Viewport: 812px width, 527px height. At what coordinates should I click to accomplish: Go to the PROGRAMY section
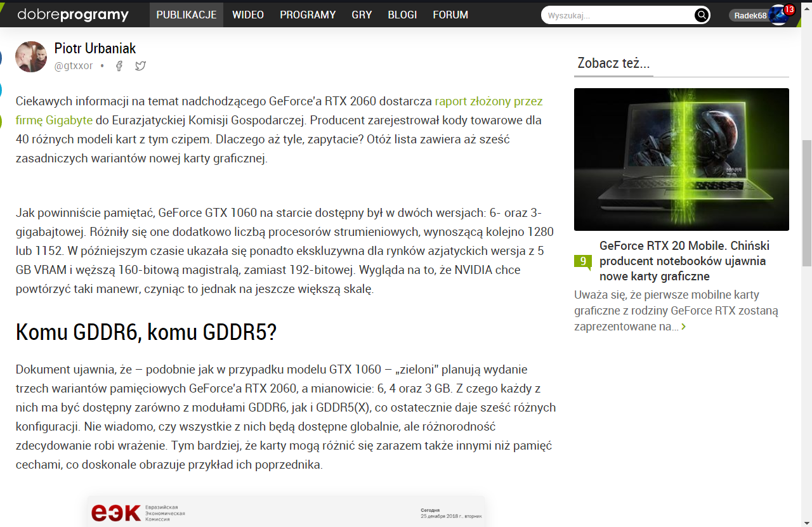308,15
